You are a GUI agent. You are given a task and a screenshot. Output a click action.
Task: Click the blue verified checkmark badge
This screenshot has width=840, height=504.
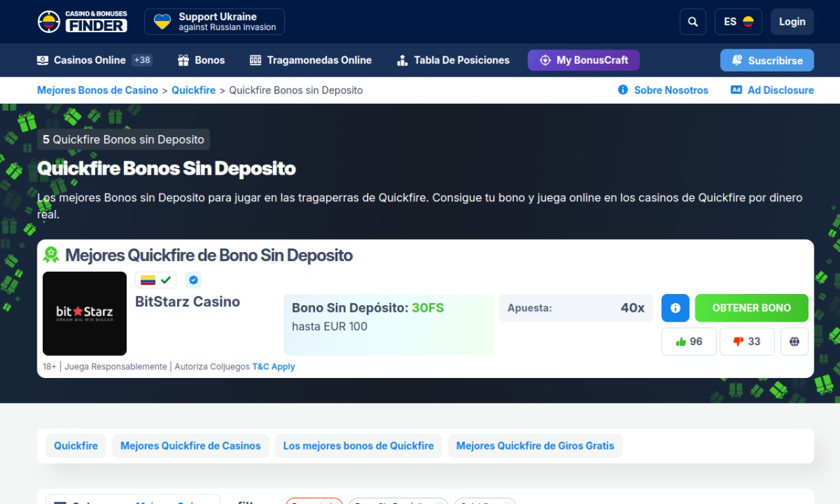(193, 280)
